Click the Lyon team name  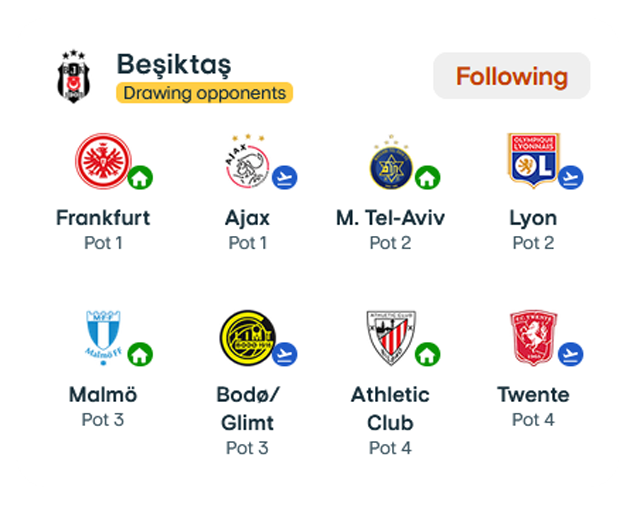tap(533, 218)
